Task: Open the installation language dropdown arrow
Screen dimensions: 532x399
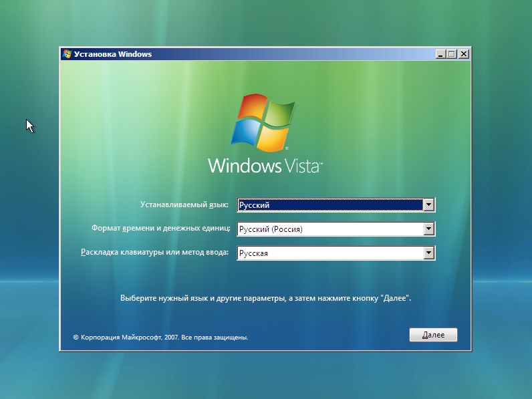Action: [x=428, y=205]
